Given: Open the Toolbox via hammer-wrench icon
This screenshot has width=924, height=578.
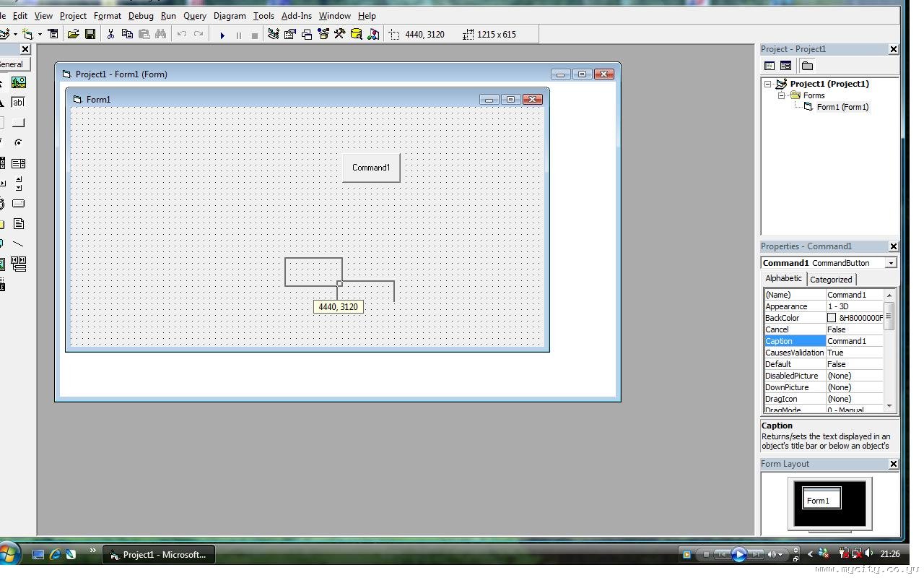Looking at the screenshot, I should pos(339,34).
